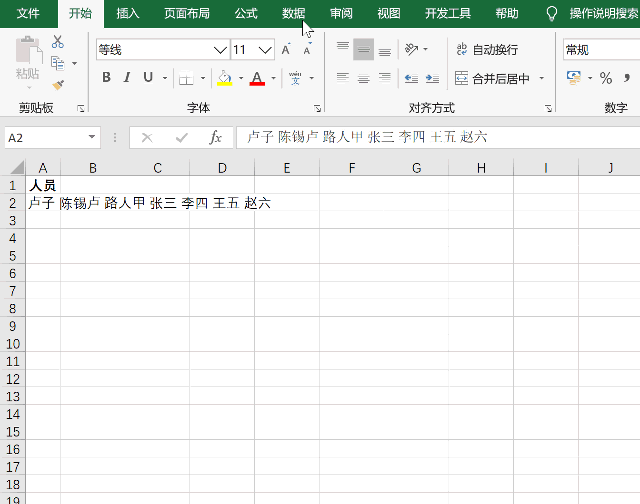
Task: Click the formula bar text
Action: 367,137
